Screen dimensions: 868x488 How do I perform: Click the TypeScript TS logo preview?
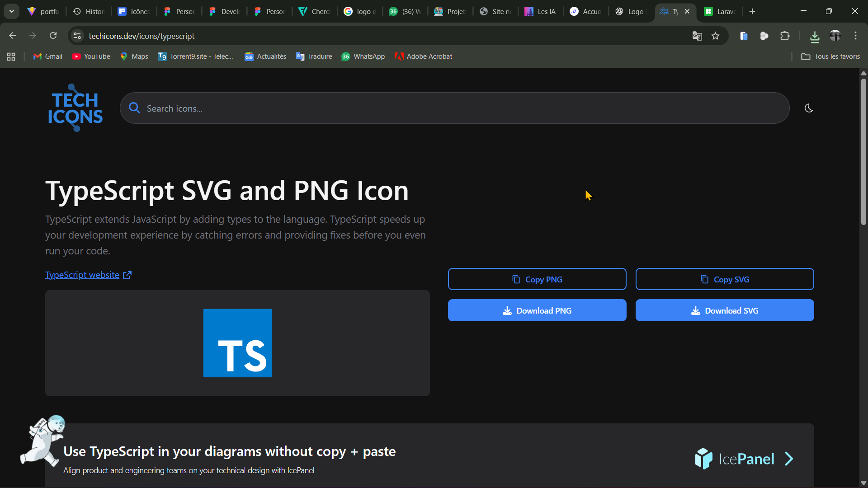237,343
